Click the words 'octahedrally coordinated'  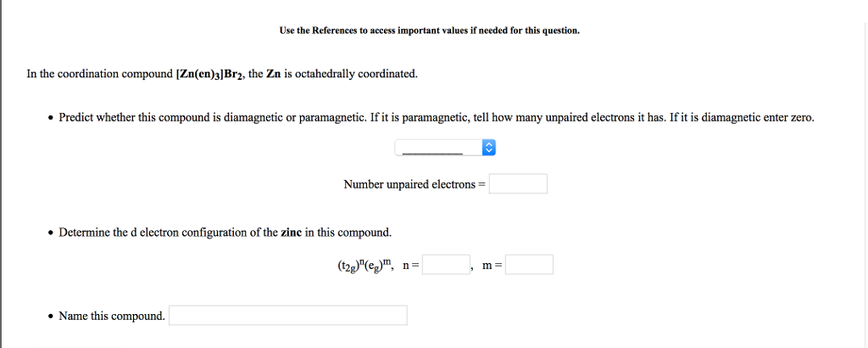pyautogui.click(x=357, y=74)
